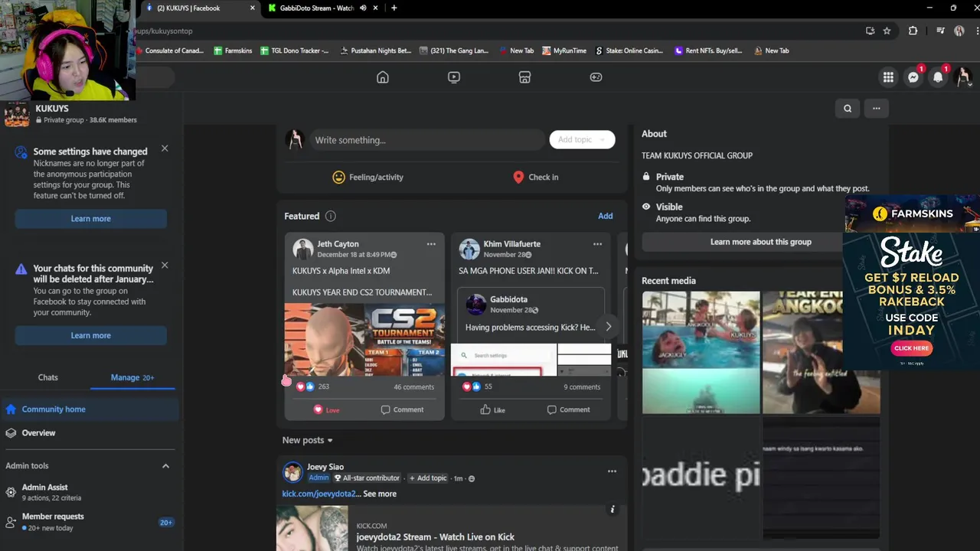Dismiss 'Some settings have changed' notice
The image size is (980, 551).
click(165, 148)
